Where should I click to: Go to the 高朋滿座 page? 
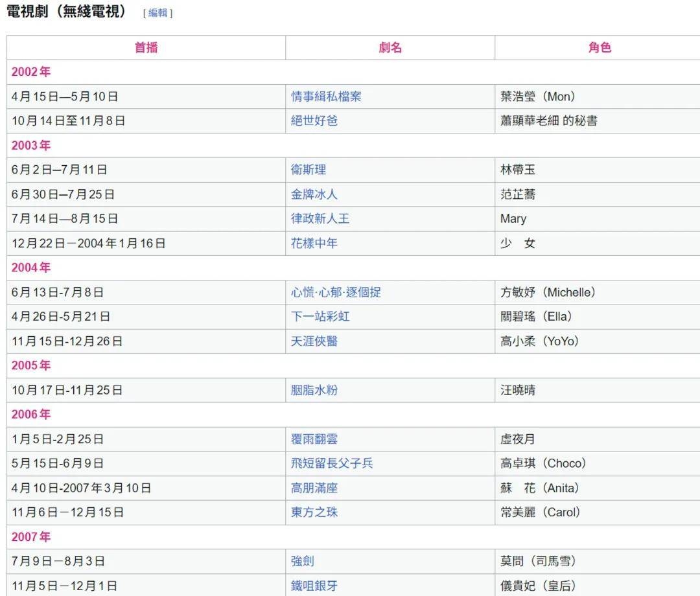314,488
